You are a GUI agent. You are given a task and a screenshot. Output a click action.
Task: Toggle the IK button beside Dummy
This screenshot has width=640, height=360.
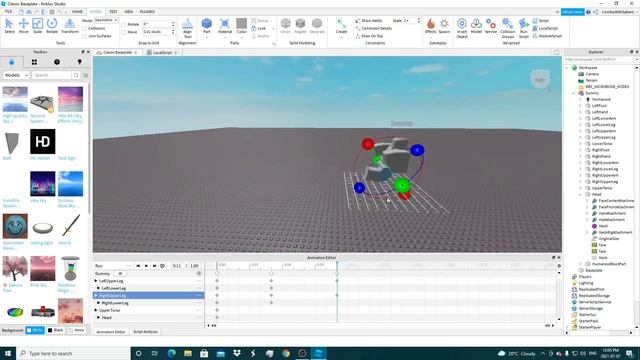tap(120, 273)
